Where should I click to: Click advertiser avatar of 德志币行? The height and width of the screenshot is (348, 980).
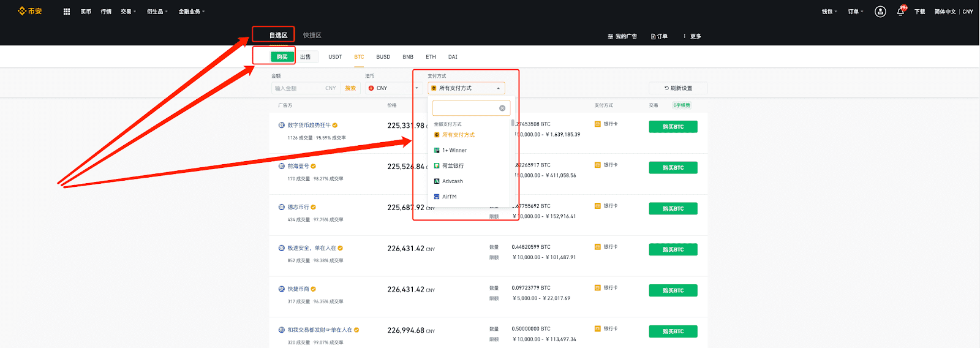coord(282,207)
